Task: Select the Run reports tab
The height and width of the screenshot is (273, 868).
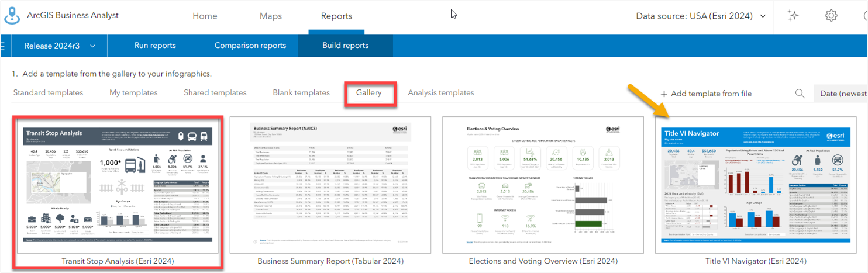Action: pyautogui.click(x=155, y=46)
